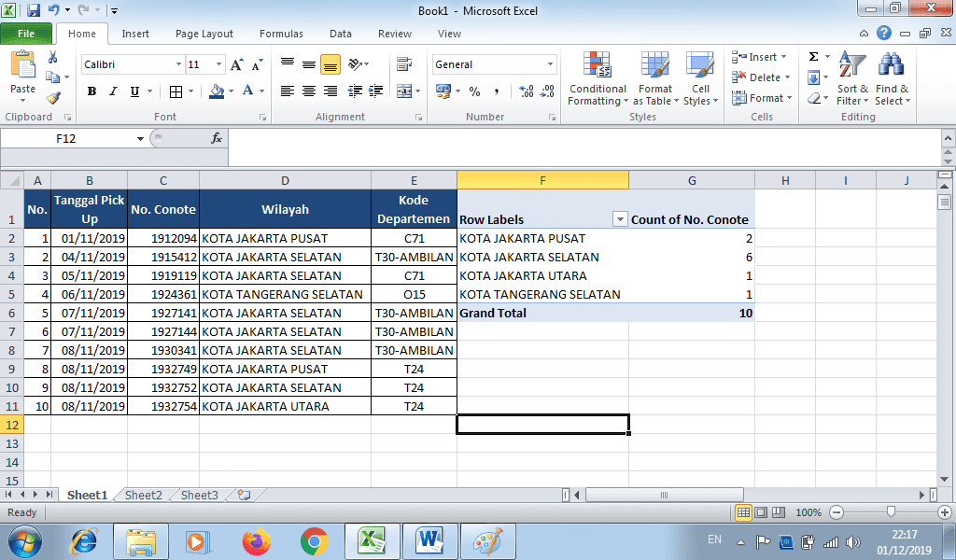This screenshot has width=956, height=560.
Task: Increase indent in Alignment group
Action: 376,91
